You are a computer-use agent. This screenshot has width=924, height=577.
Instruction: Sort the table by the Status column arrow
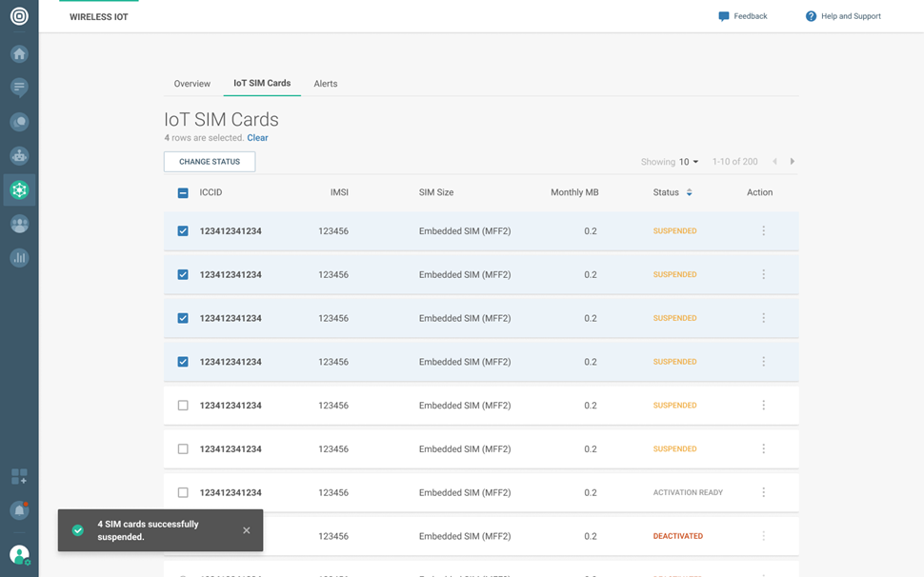(689, 192)
